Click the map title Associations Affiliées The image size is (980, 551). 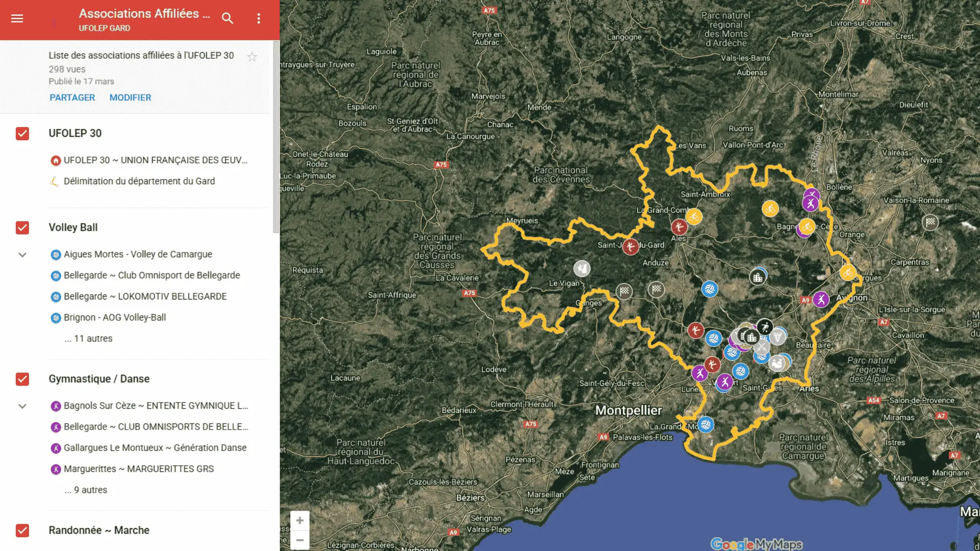tap(144, 14)
